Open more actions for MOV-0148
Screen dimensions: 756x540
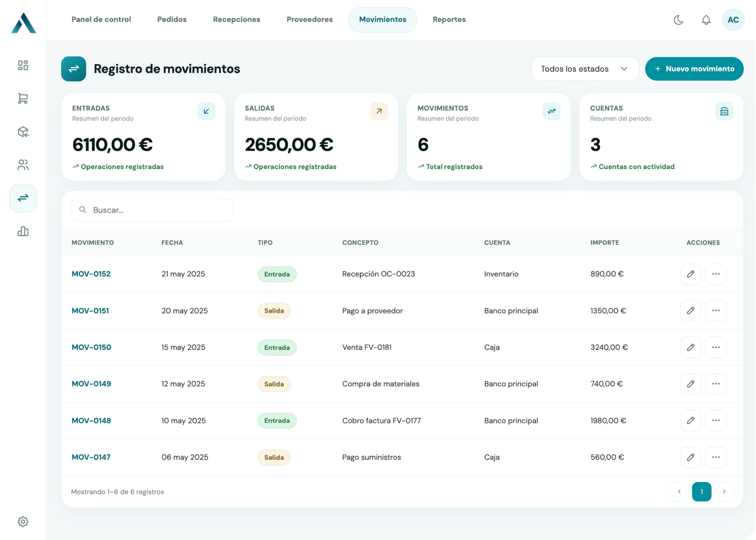point(715,420)
